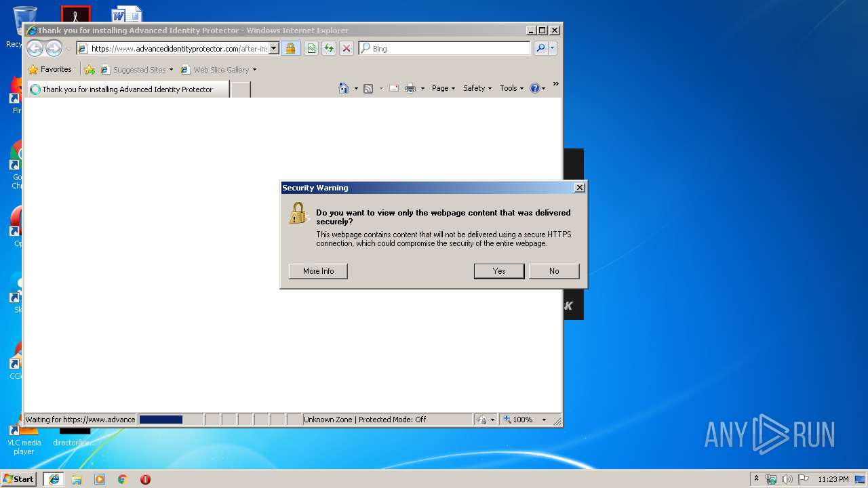Close the Security Warning dialog

click(579, 188)
